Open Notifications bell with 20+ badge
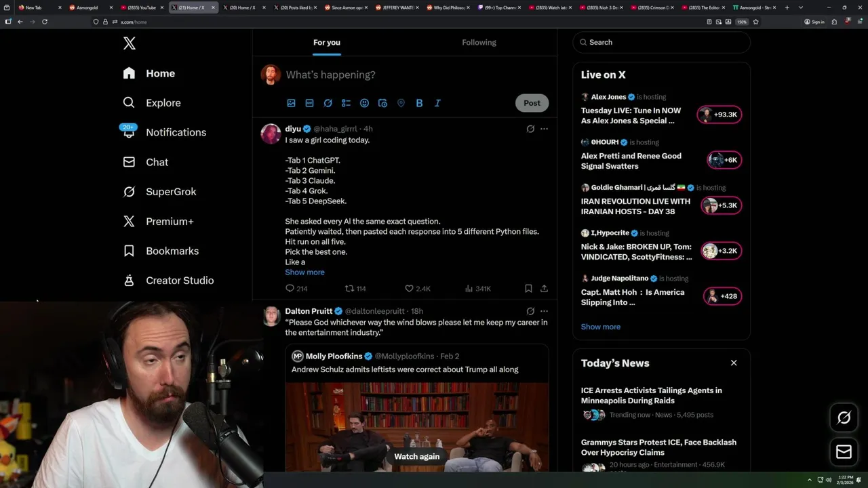Screen dimensions: 868x488 tap(129, 132)
